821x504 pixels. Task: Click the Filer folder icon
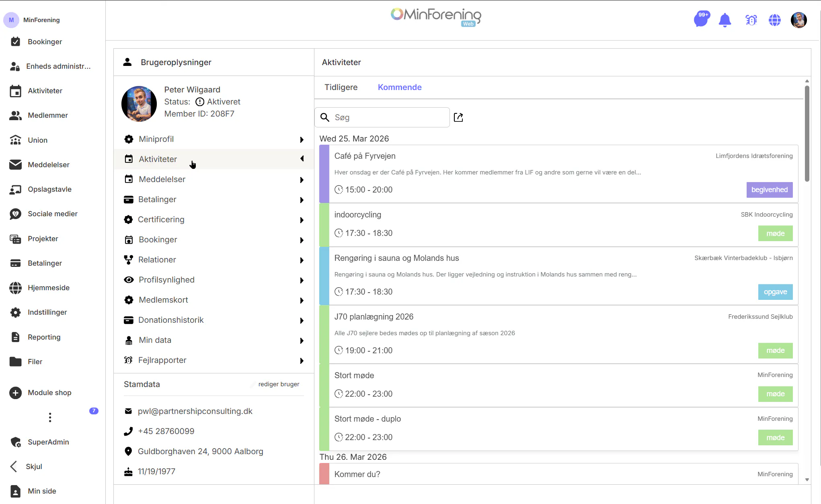tap(15, 362)
